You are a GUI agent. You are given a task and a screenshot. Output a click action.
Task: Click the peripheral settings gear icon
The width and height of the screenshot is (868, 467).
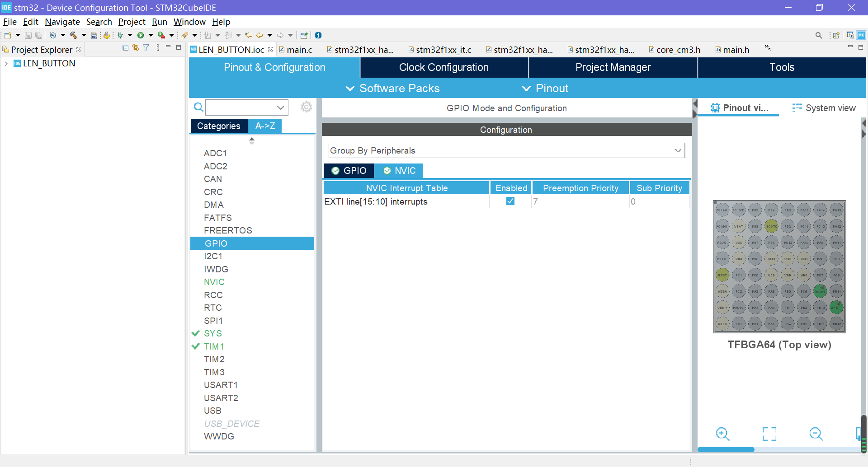(x=306, y=107)
